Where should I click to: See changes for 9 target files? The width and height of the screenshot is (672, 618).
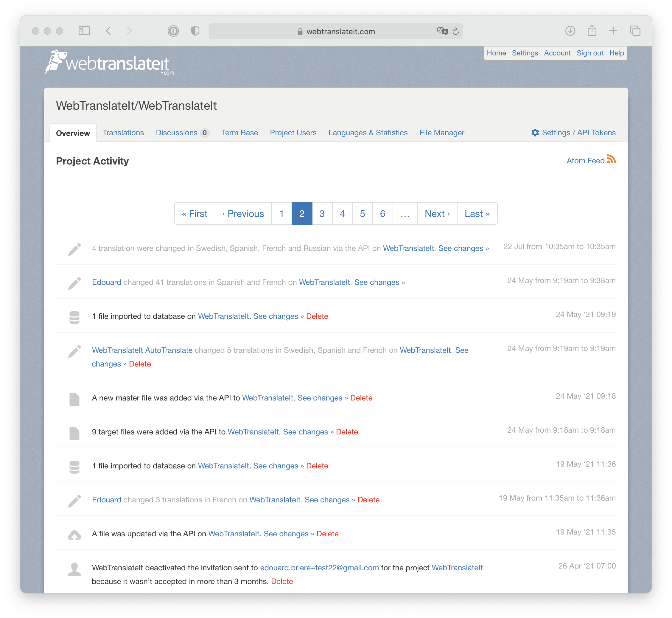click(308, 432)
